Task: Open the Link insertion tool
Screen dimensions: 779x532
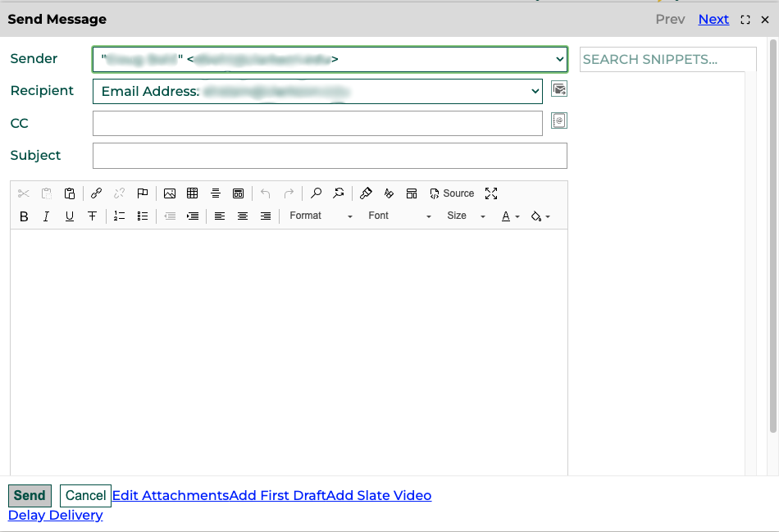Action: pos(96,193)
